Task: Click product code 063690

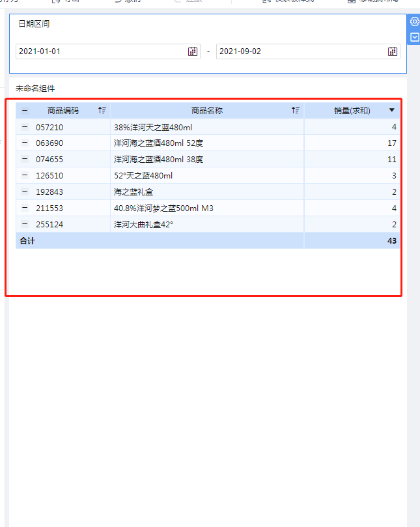Action: click(x=49, y=143)
